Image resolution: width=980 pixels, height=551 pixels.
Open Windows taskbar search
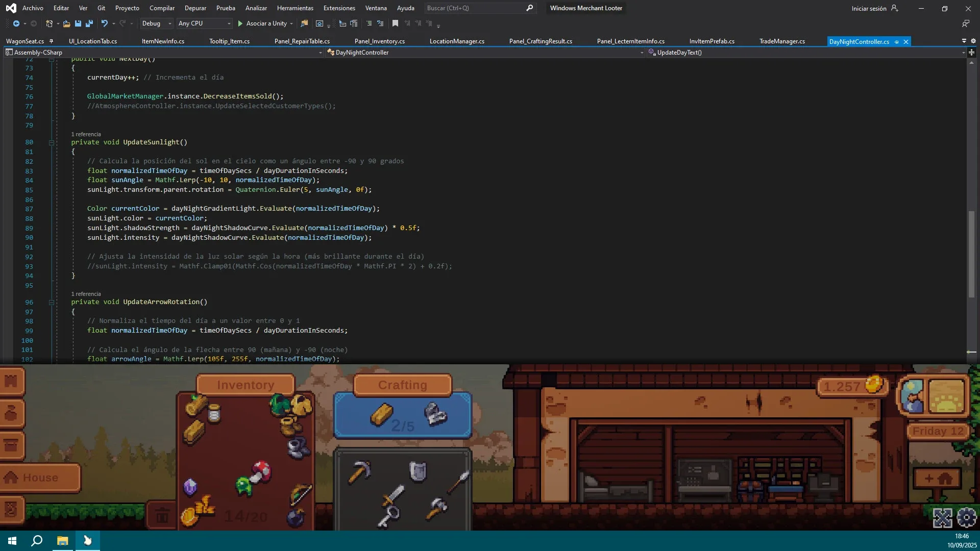[x=37, y=540]
